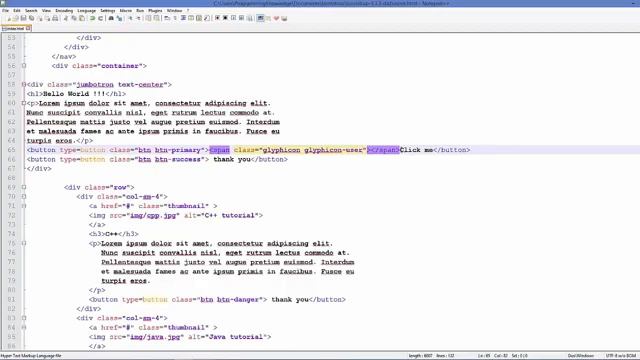
Task: Collapse the row div fold on line 69
Action: 24,187
